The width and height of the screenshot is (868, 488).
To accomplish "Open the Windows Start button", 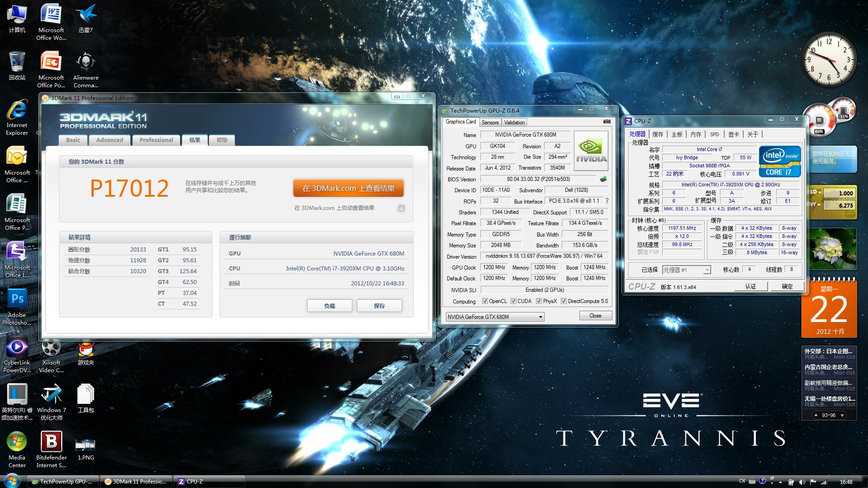I will 12,481.
